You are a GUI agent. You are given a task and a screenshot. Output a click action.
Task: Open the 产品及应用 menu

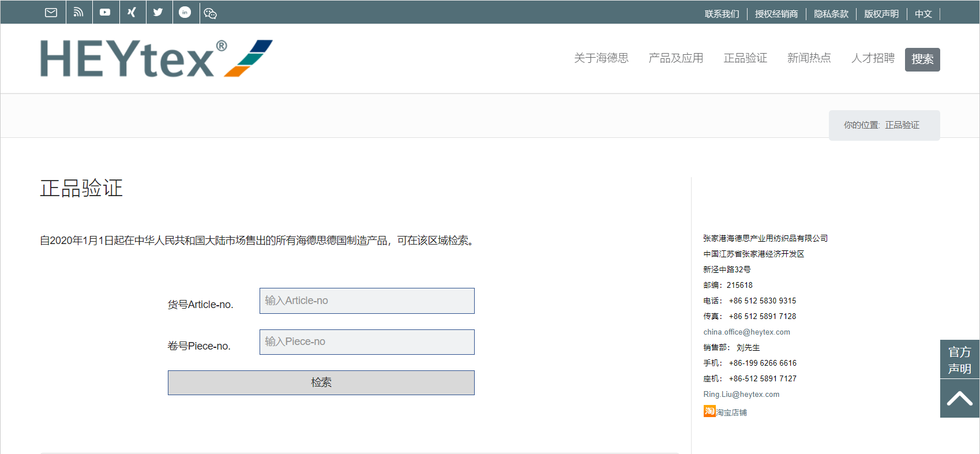click(x=675, y=58)
